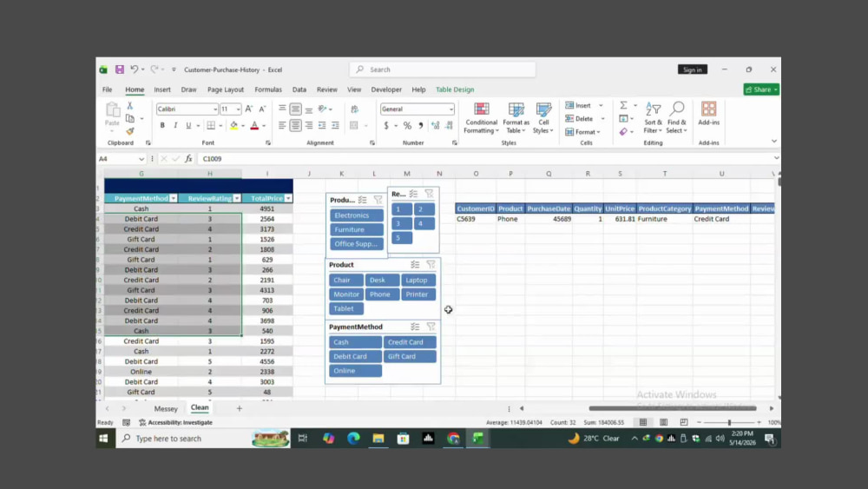Screen dimensions: 868x489
Task: Open Format as Table gallery
Action: click(x=516, y=118)
